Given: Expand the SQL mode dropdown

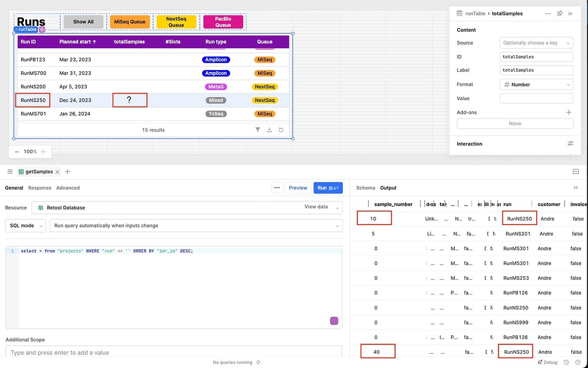Looking at the screenshot, I should point(25,226).
